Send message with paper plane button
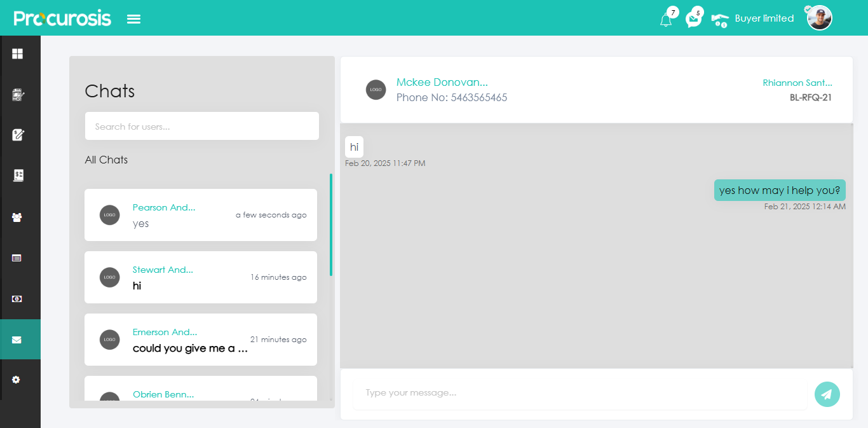 point(827,394)
